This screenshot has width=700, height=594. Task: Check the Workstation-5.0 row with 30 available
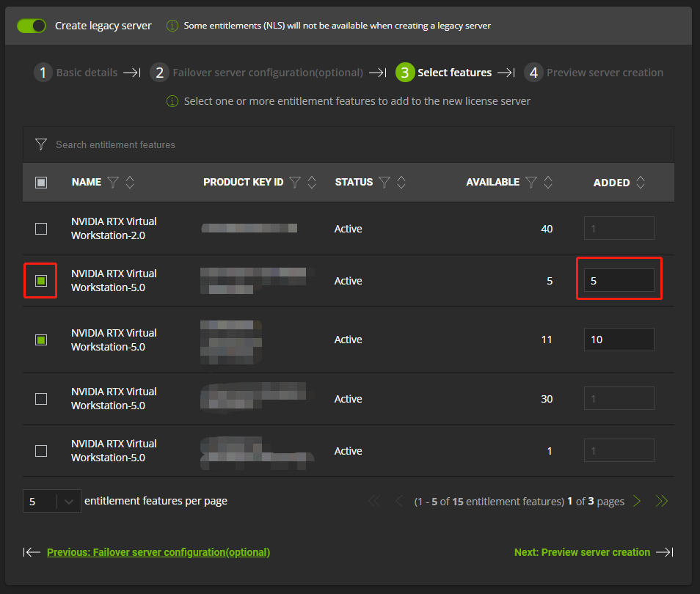(41, 399)
